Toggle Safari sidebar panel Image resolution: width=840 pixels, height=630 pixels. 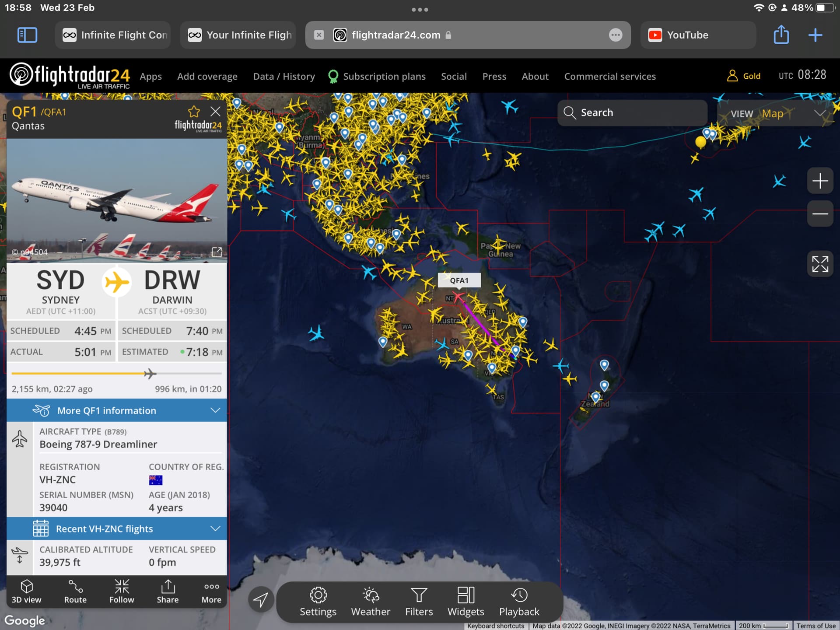tap(27, 35)
